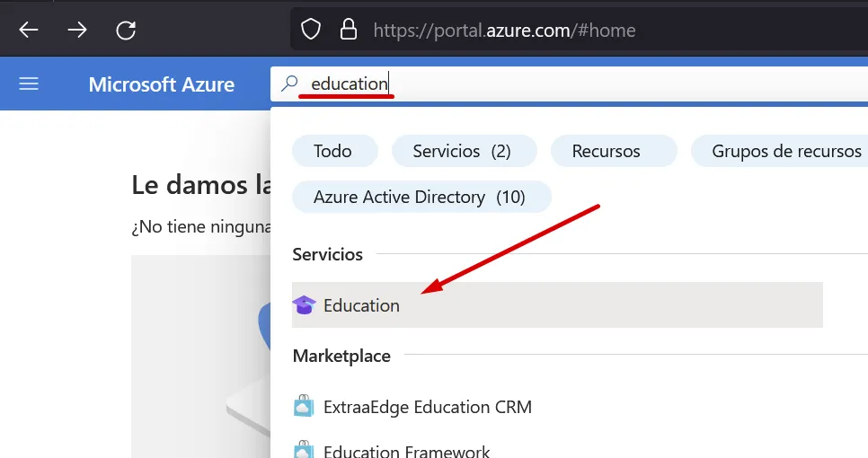
Task: Go to Microsoft Azure home title
Action: point(162,84)
